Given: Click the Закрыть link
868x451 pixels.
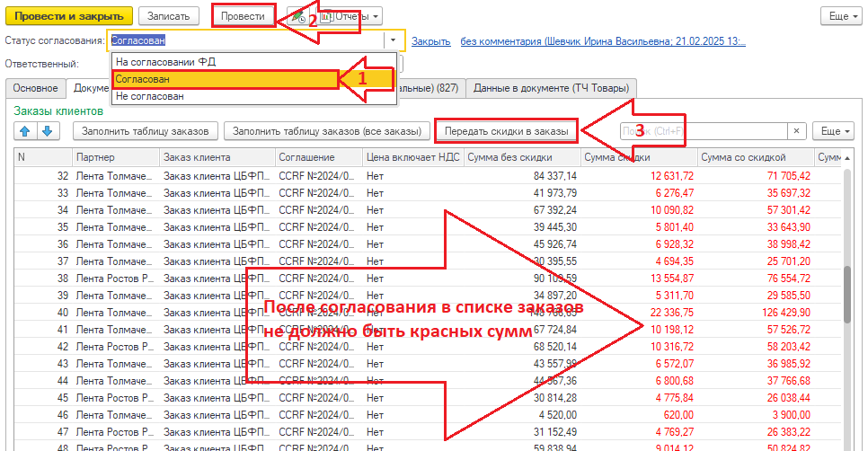Looking at the screenshot, I should tap(430, 41).
